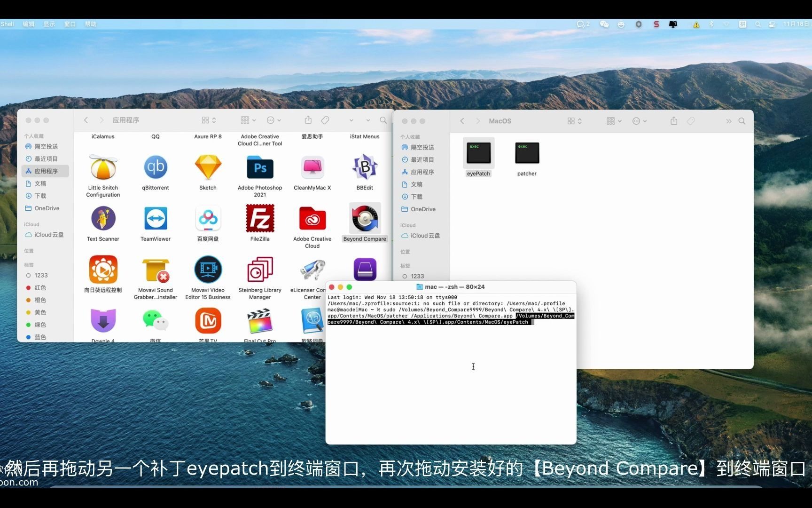This screenshot has height=508, width=812.
Task: Go back in MacOS Finder window
Action: pos(462,121)
